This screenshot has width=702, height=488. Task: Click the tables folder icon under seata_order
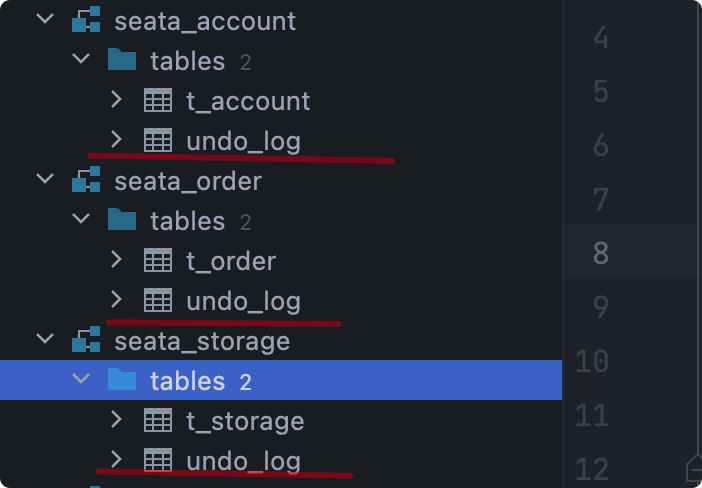[122, 221]
